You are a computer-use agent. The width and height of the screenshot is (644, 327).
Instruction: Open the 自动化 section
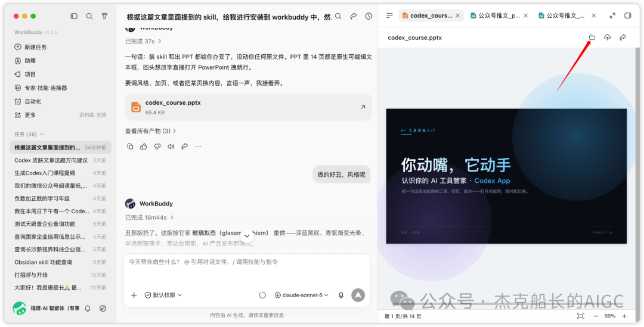(x=28, y=101)
